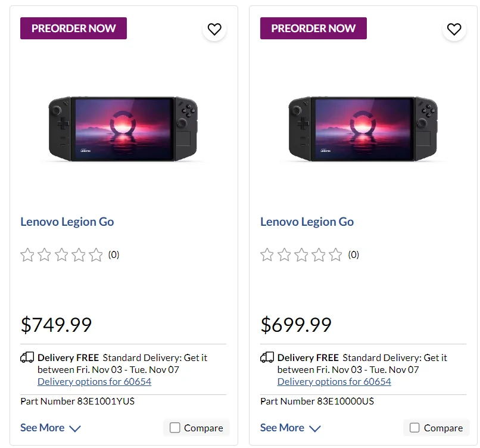Click the heart wishlist icon on the $699.99 card

pyautogui.click(x=454, y=29)
